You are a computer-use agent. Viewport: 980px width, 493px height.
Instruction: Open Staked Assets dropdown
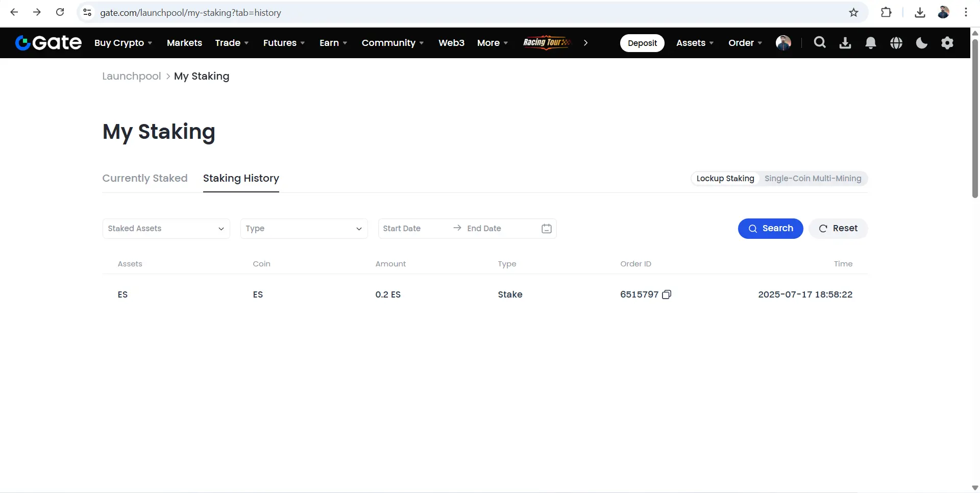click(x=166, y=229)
